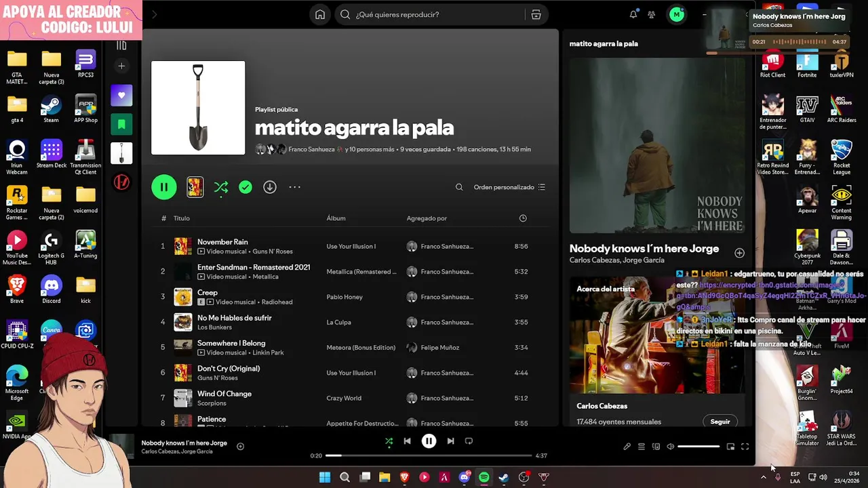Open Windows Start menu
The height and width of the screenshot is (488, 868).
tap(325, 477)
